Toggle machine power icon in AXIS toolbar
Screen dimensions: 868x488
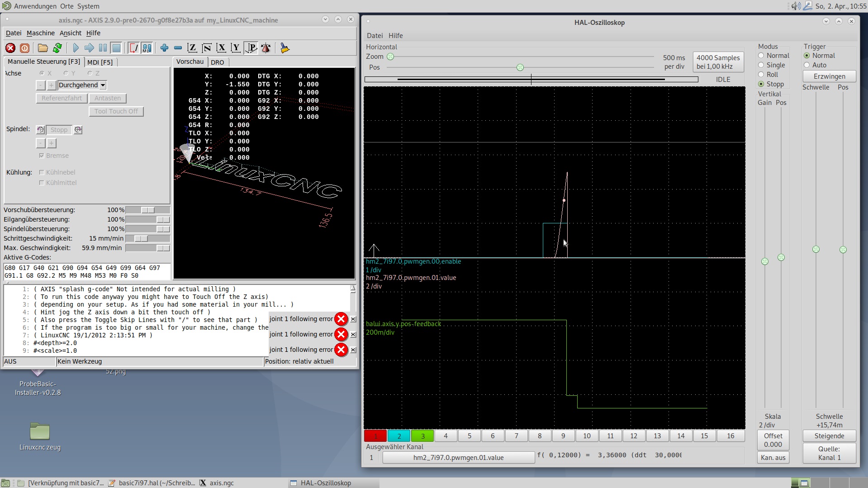(x=24, y=48)
